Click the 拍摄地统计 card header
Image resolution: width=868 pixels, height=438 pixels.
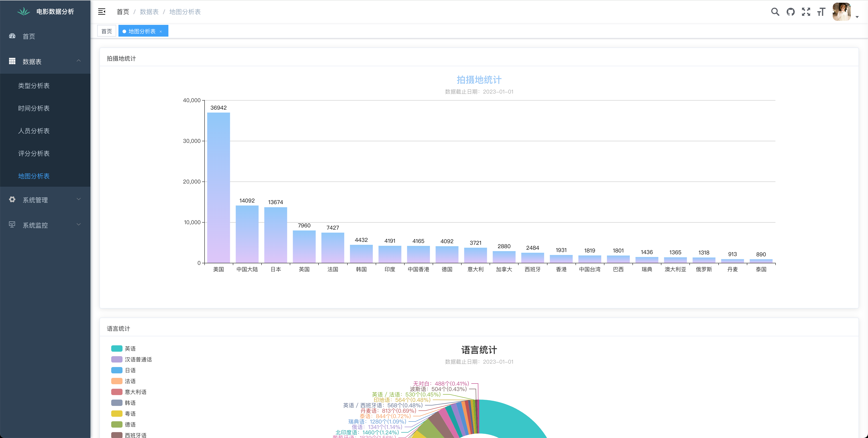click(121, 58)
